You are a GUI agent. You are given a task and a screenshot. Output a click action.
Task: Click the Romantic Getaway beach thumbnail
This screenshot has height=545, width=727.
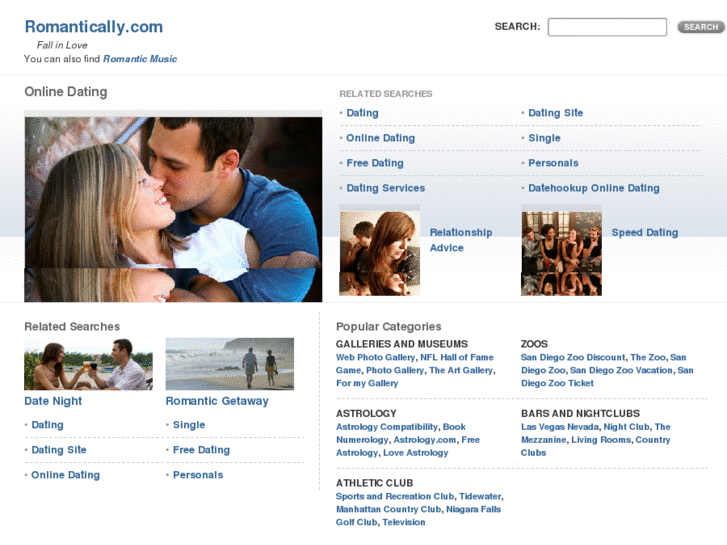coord(230,364)
